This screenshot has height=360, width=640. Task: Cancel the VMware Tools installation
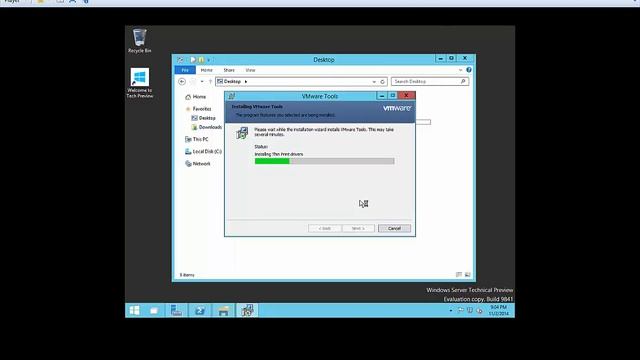(x=394, y=228)
